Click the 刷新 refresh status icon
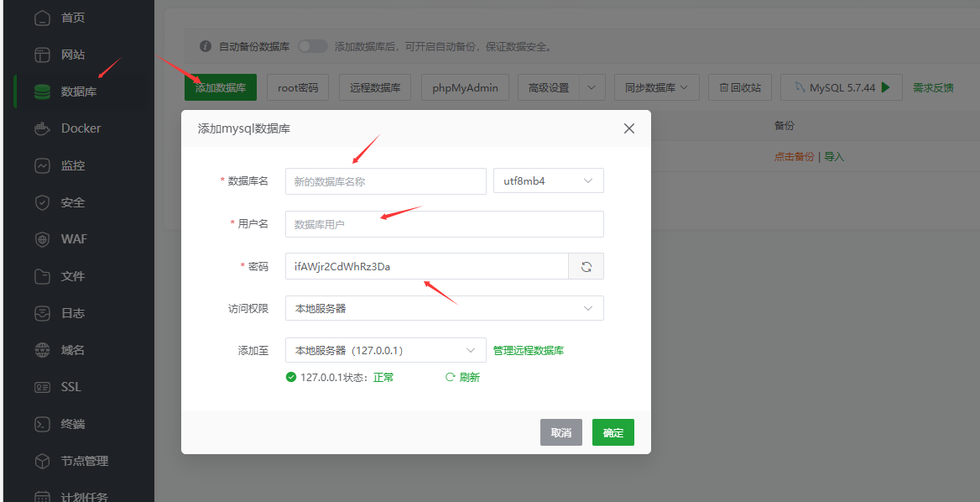This screenshot has width=980, height=502. point(451,378)
